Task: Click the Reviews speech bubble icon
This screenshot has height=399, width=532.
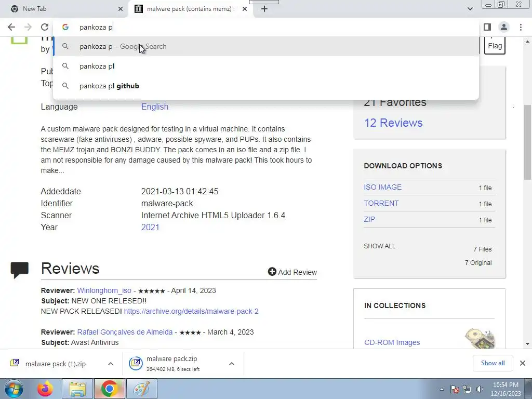Action: [19, 270]
